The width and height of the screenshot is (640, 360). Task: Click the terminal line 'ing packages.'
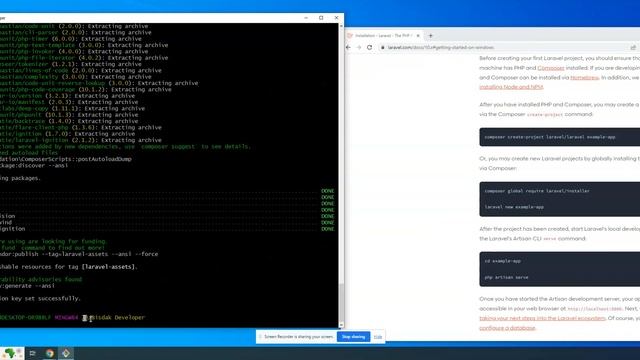[x=20, y=178]
